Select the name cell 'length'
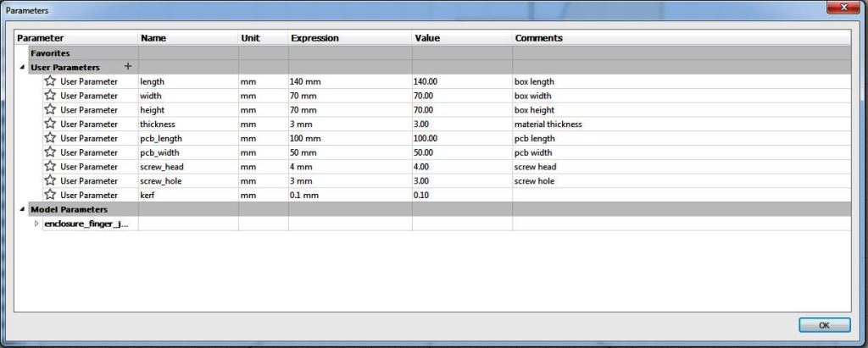Screen dimensions: 868x348 coord(188,81)
